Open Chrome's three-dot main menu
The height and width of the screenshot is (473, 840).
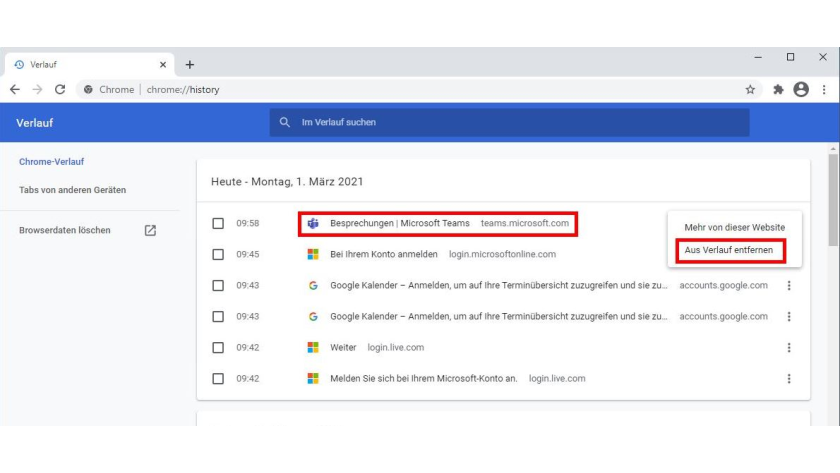click(x=824, y=89)
